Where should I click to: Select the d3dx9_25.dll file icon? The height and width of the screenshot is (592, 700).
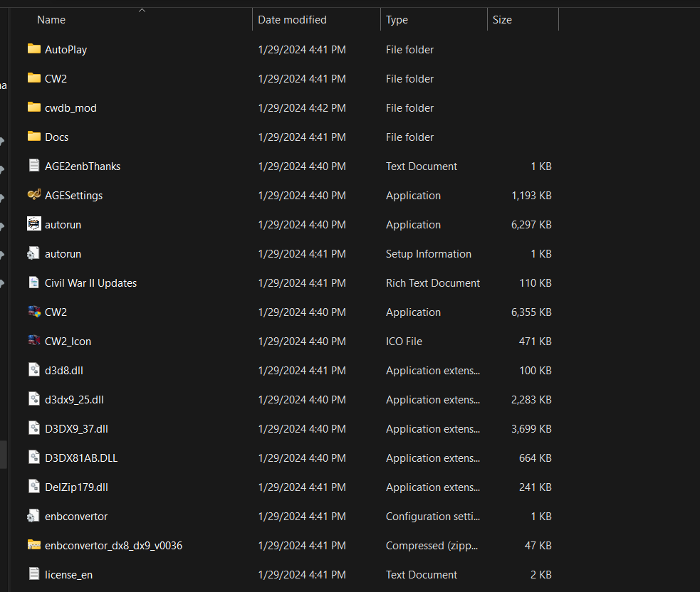(x=34, y=399)
